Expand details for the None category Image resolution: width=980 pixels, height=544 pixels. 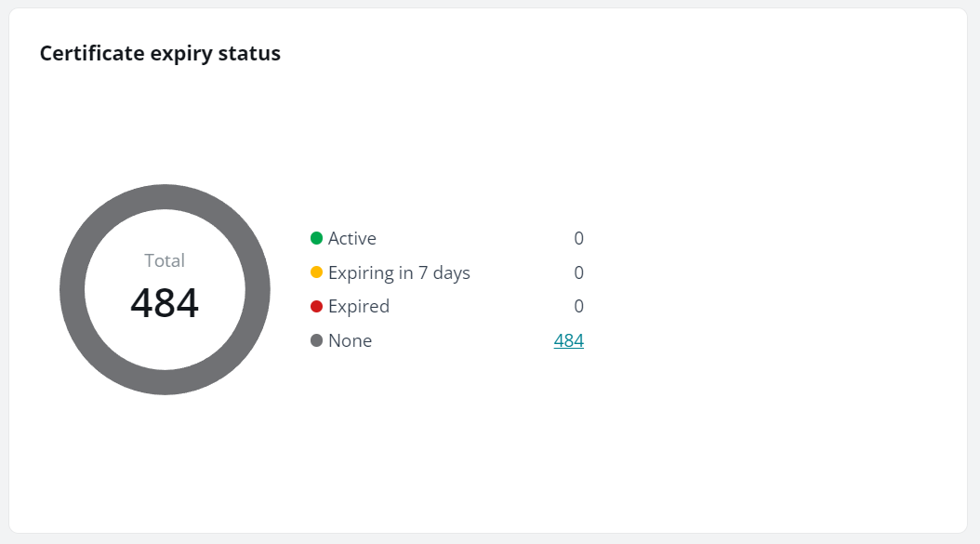[x=351, y=340]
